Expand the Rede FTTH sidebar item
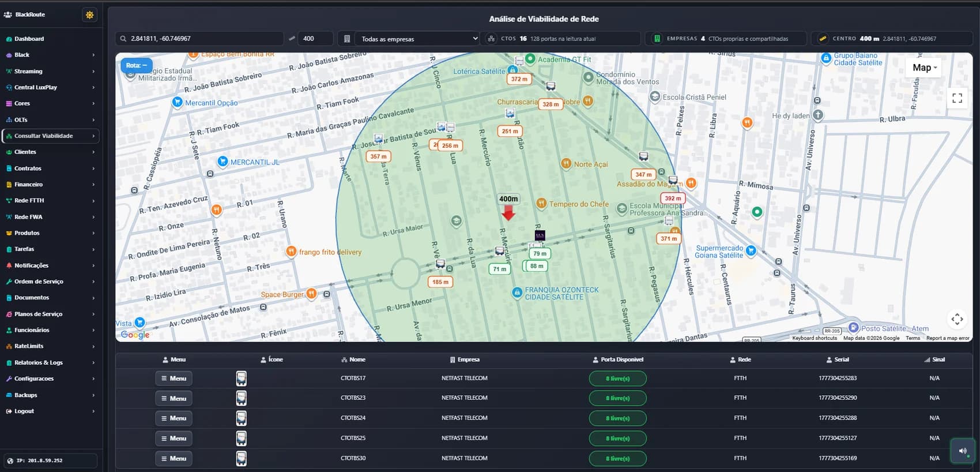The height and width of the screenshot is (472, 980). click(50, 201)
